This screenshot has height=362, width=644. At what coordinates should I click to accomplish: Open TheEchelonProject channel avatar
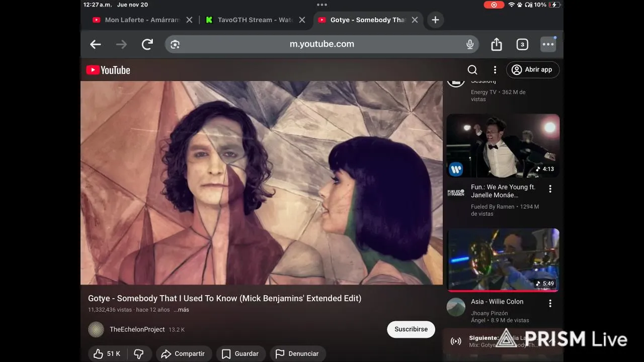[96, 329]
